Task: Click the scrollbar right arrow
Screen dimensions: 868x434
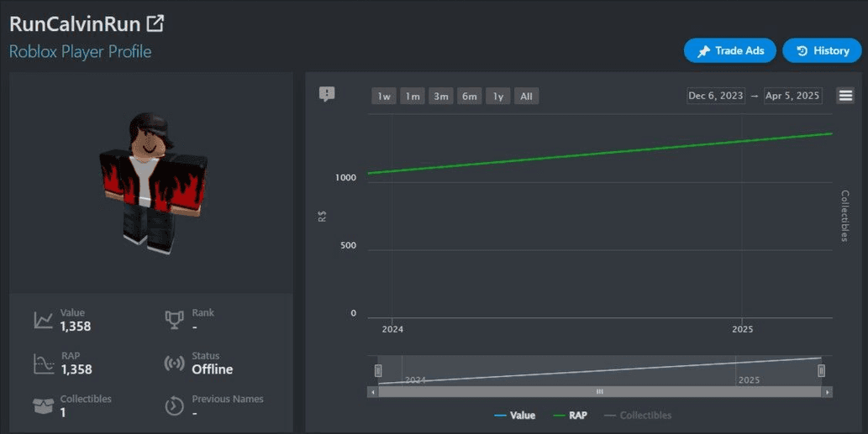Action: 827,392
